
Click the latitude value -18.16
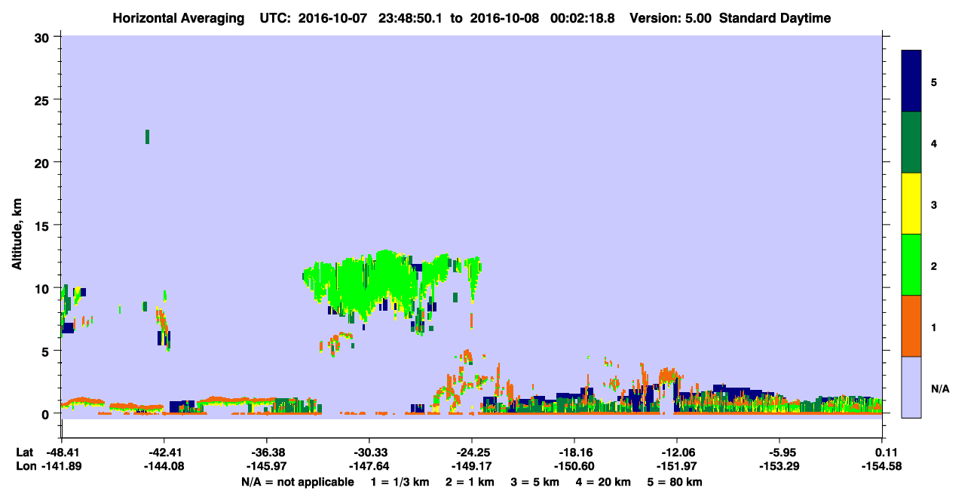[x=574, y=452]
